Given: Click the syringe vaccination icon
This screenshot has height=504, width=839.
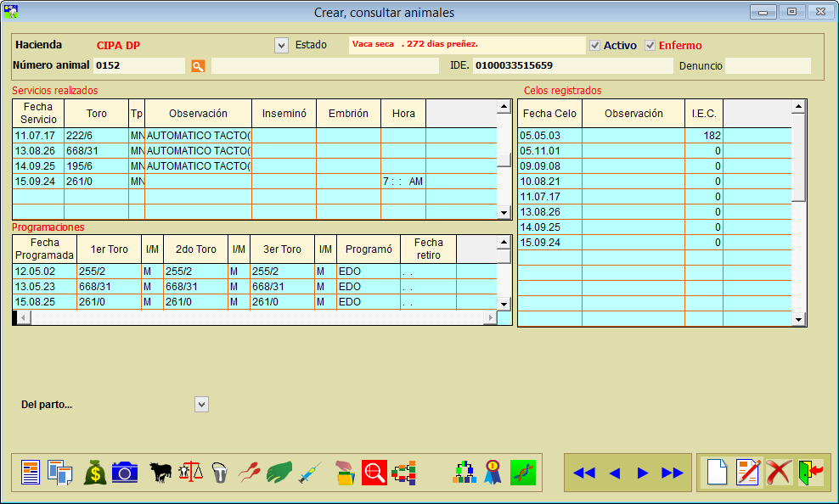Looking at the screenshot, I should click(309, 473).
